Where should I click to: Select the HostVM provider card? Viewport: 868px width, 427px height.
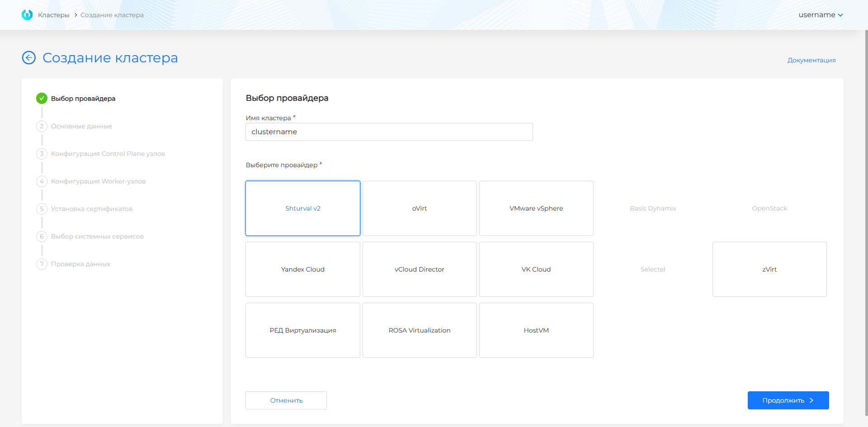coord(536,330)
